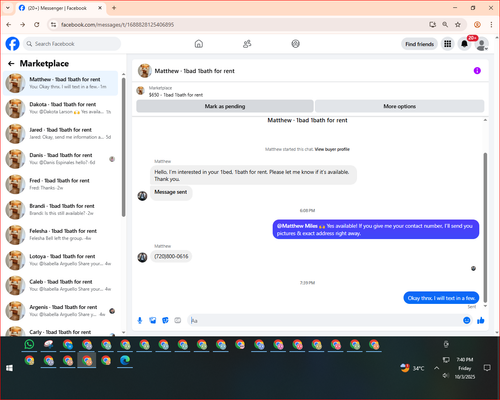500x400 pixels.
Task: Click the $650 listing thumbnail
Action: tap(141, 90)
